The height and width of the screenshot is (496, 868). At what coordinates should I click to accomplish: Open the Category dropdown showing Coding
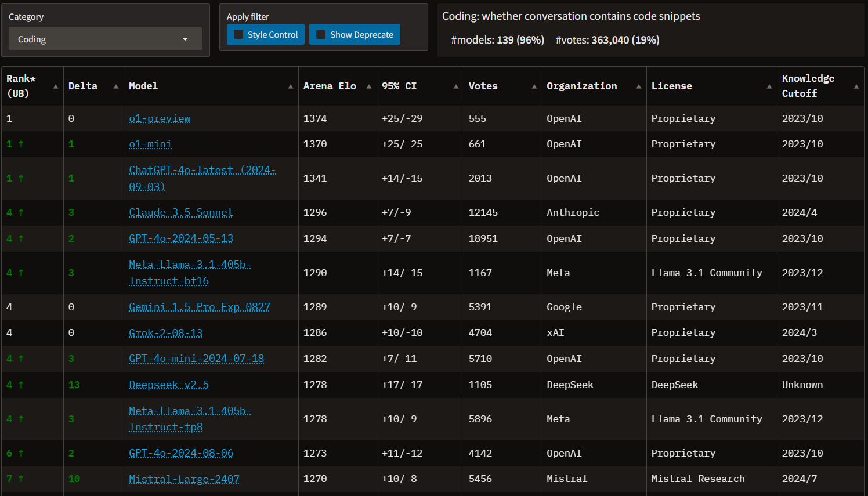(105, 39)
